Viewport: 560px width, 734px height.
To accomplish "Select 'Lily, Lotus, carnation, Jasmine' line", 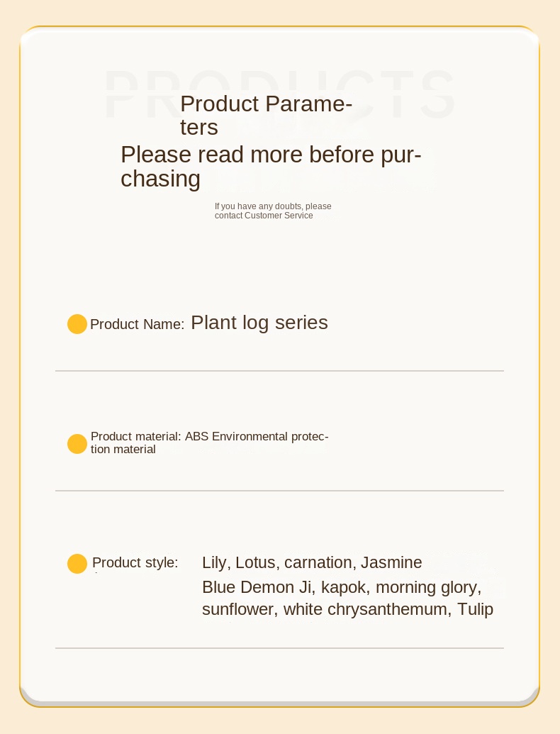I will coord(312,562).
